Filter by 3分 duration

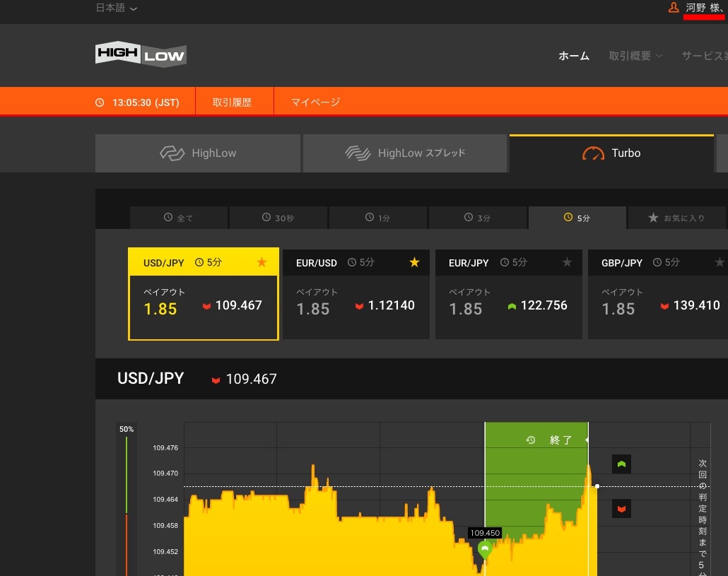[478, 218]
